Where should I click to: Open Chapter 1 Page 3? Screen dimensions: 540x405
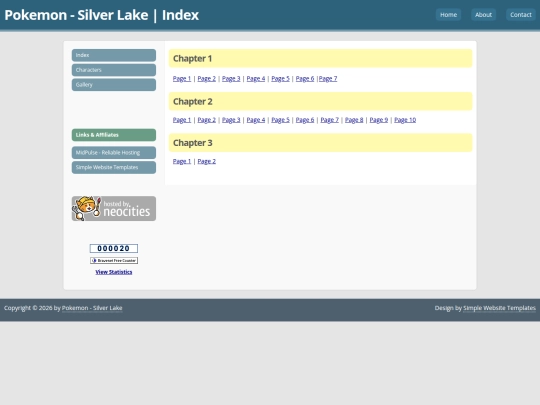point(231,79)
